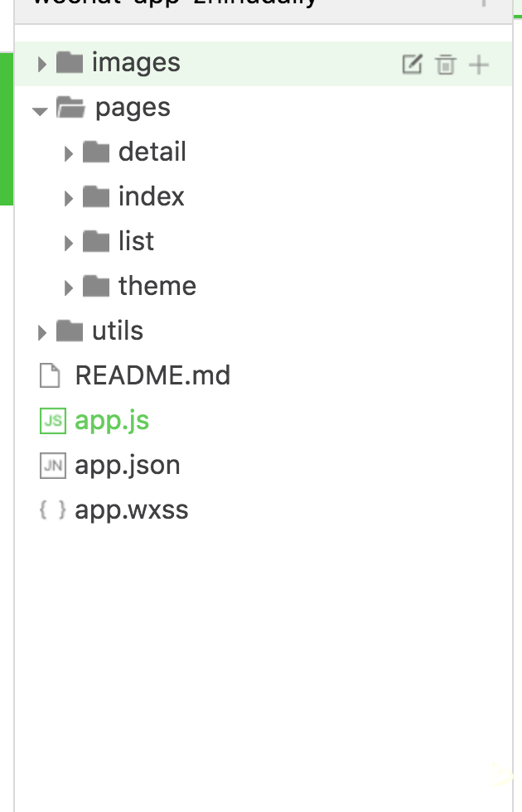Click the plus icon on images row

(479, 64)
